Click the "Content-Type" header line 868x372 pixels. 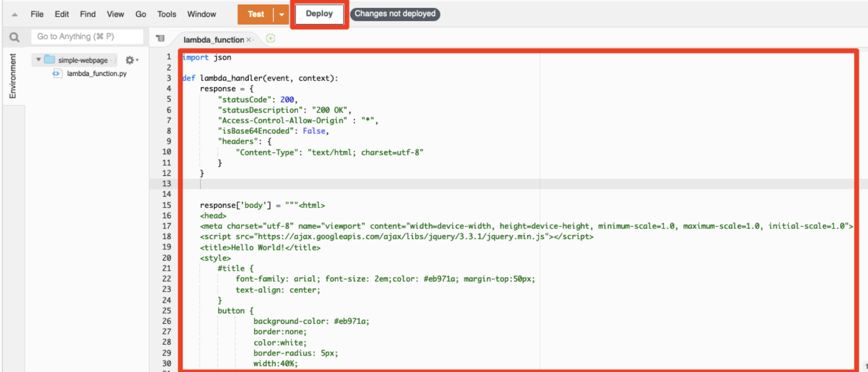329,153
